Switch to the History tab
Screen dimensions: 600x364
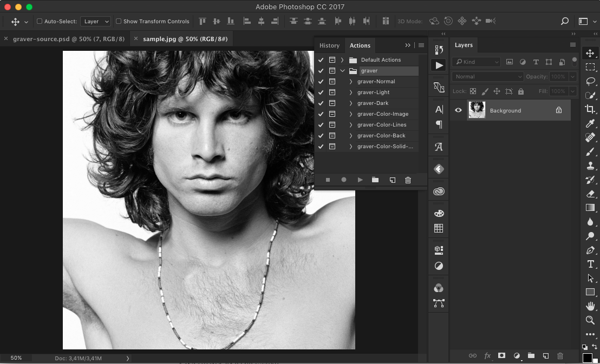click(329, 45)
